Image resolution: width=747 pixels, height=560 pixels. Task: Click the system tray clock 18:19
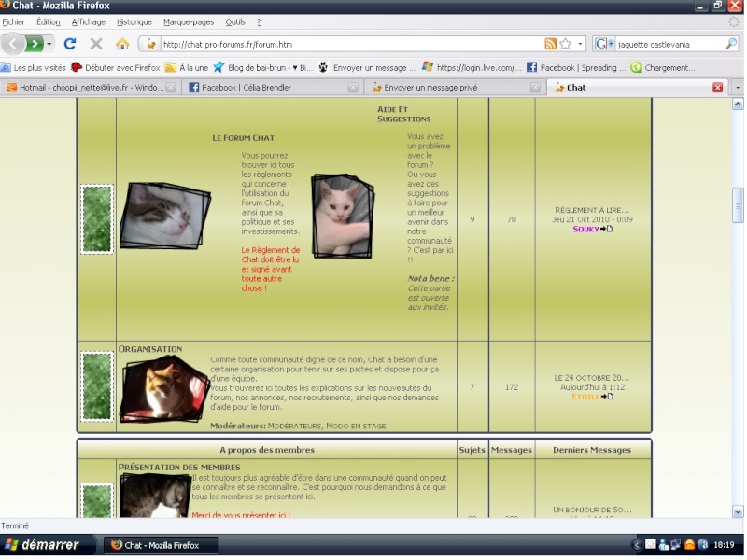point(724,545)
